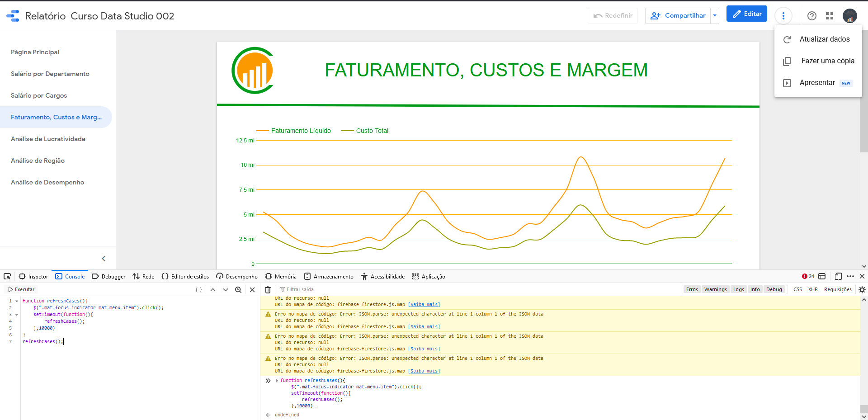The height and width of the screenshot is (420, 868).
Task: Fold line 1 code block in editor
Action: pyautogui.click(x=17, y=301)
